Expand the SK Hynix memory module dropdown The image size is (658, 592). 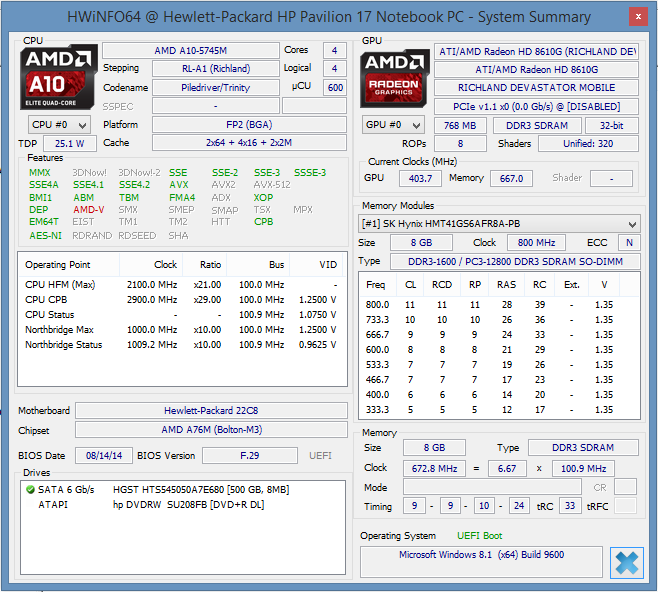point(499,224)
